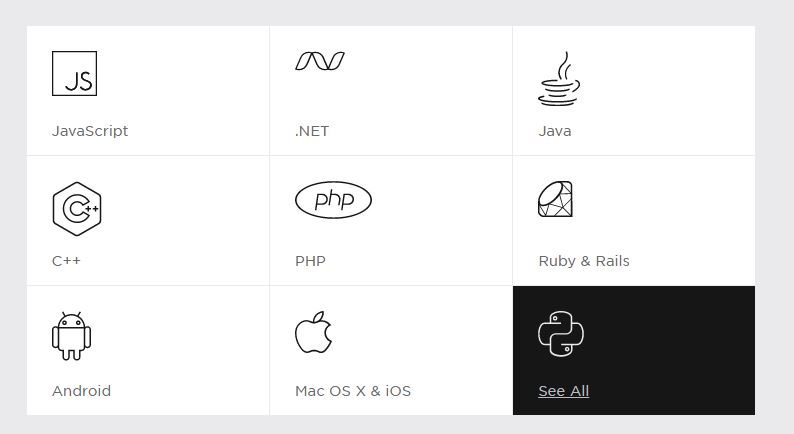Open the Mac OS X & iOS label
Viewport: 794px width, 434px height.
[x=353, y=391]
